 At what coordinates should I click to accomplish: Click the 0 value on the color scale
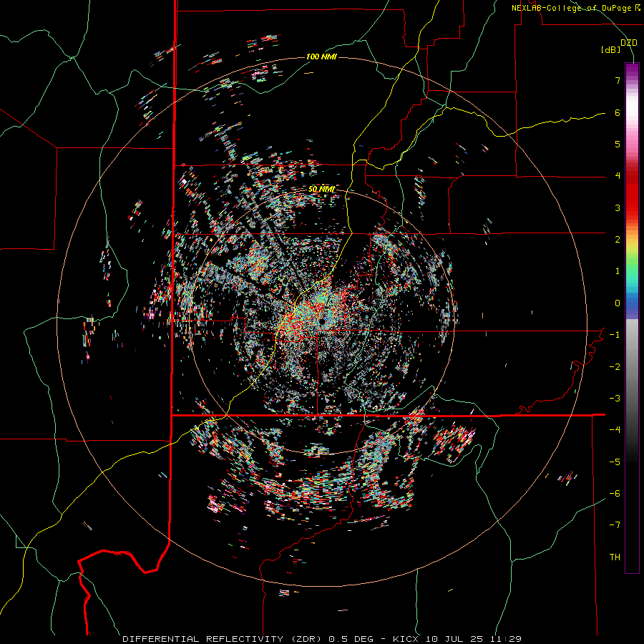[x=618, y=303]
